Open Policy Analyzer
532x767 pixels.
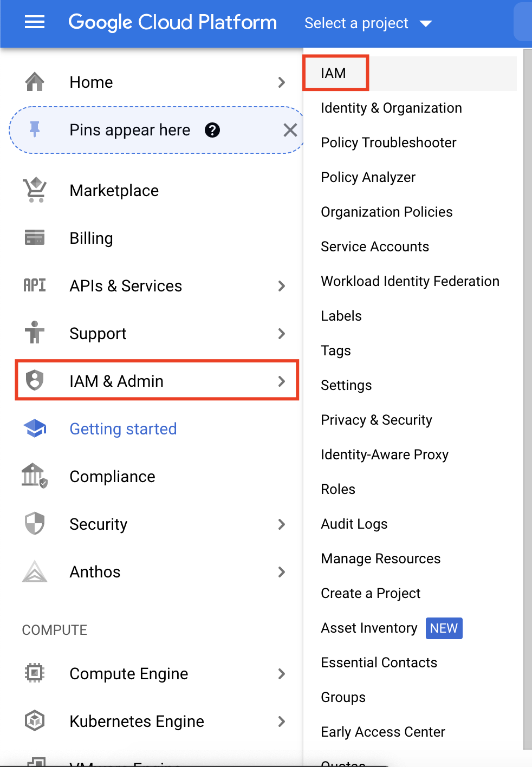pos(368,177)
